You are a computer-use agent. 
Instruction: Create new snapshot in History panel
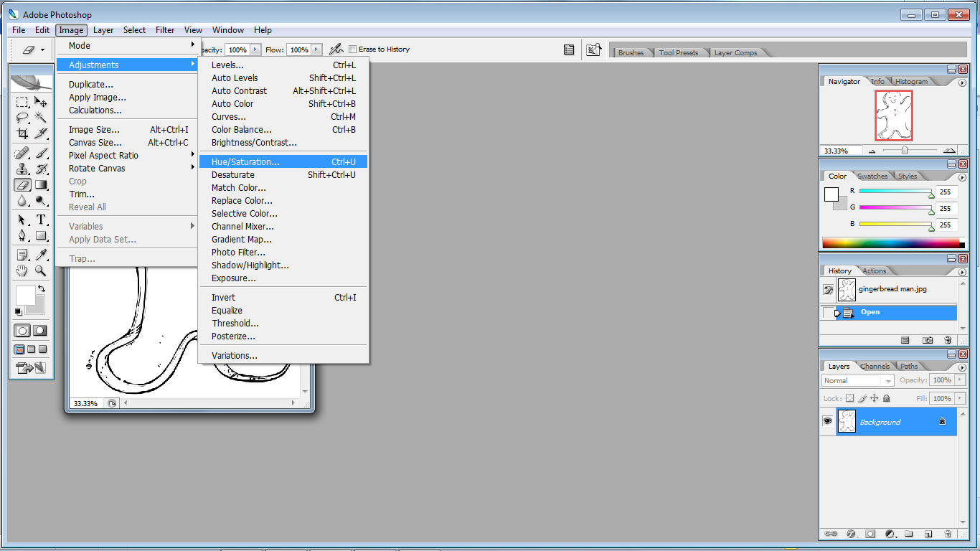(x=928, y=340)
